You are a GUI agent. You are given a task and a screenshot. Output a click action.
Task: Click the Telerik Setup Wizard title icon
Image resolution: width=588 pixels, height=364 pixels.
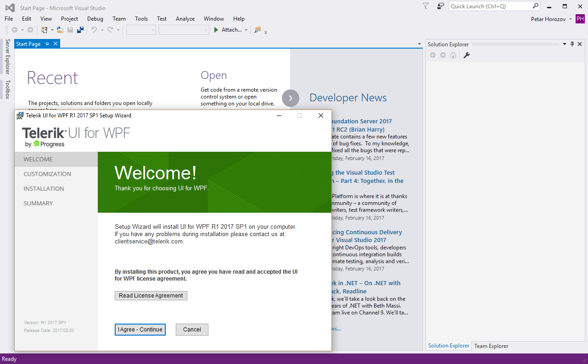coord(20,116)
